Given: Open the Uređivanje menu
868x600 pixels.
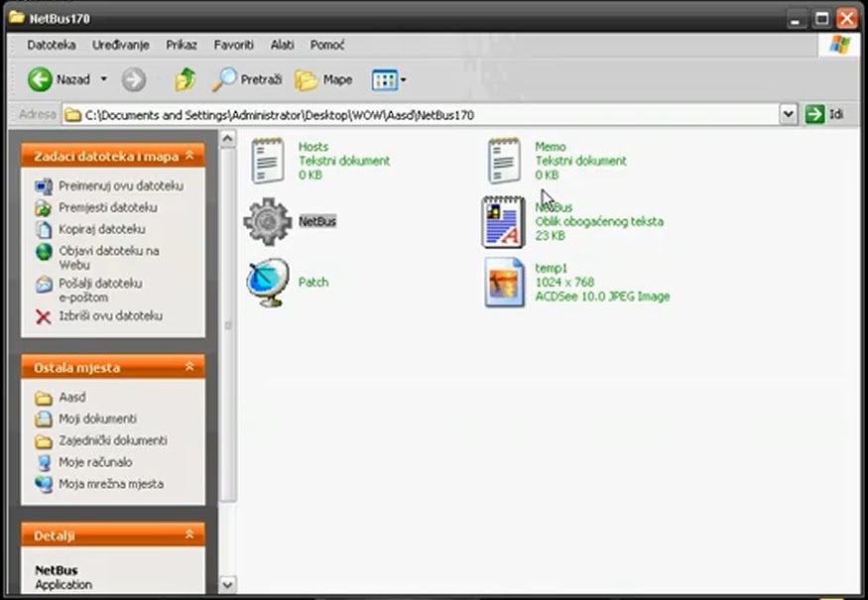Looking at the screenshot, I should (x=121, y=45).
